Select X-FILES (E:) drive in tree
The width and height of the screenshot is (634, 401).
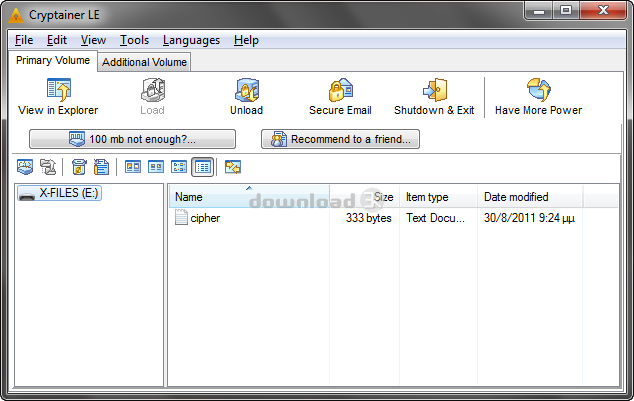(x=59, y=193)
